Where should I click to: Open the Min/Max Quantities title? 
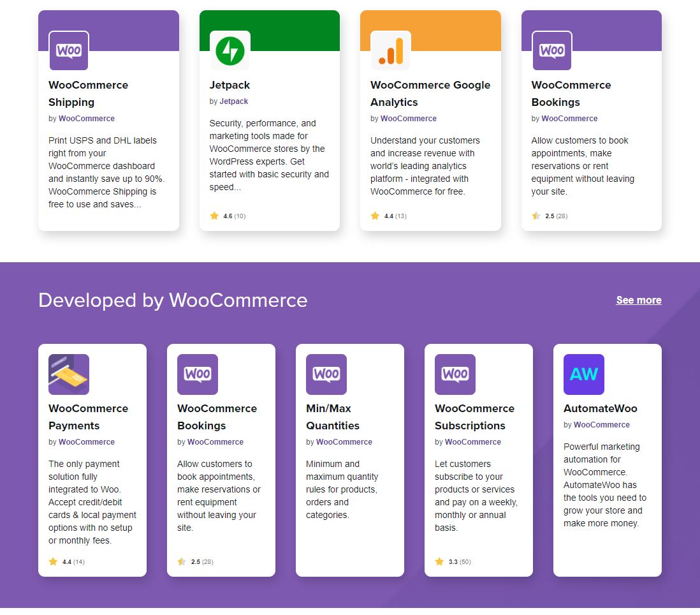(x=333, y=417)
